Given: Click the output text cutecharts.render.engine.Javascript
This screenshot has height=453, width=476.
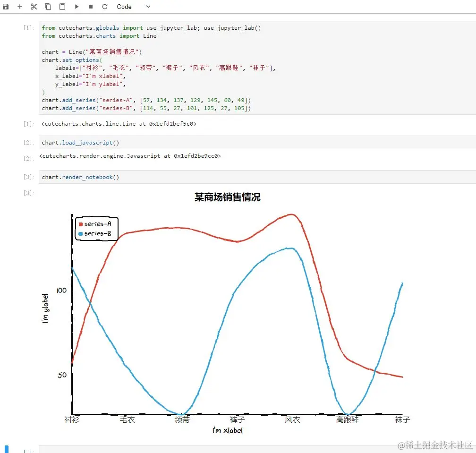Looking at the screenshot, I should click(x=130, y=156).
